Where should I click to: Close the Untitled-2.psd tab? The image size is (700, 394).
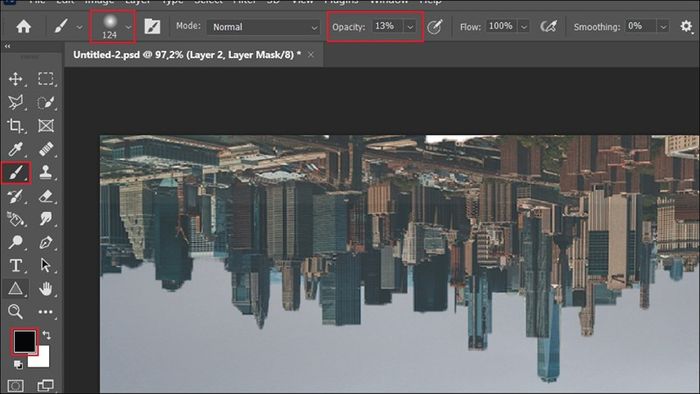click(311, 55)
